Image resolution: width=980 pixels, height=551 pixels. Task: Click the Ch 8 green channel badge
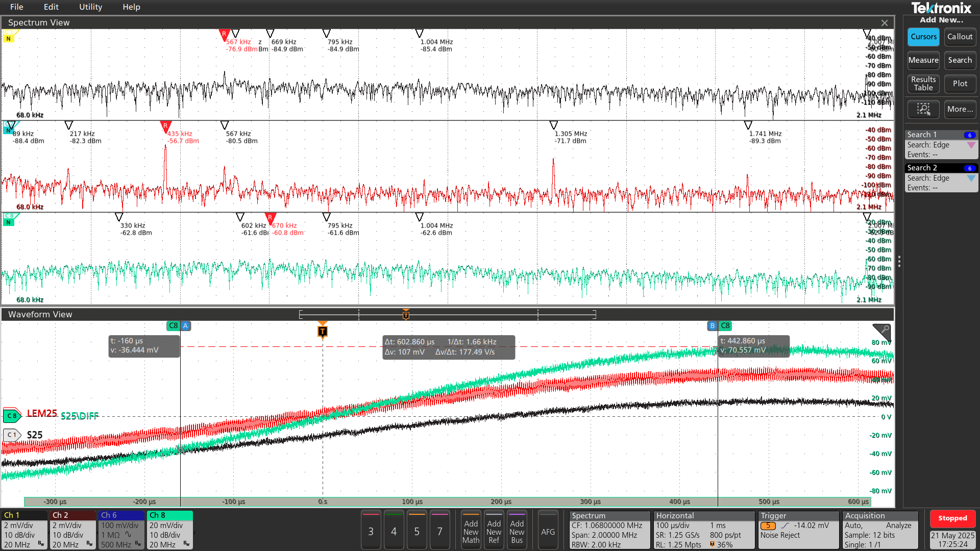point(169,530)
